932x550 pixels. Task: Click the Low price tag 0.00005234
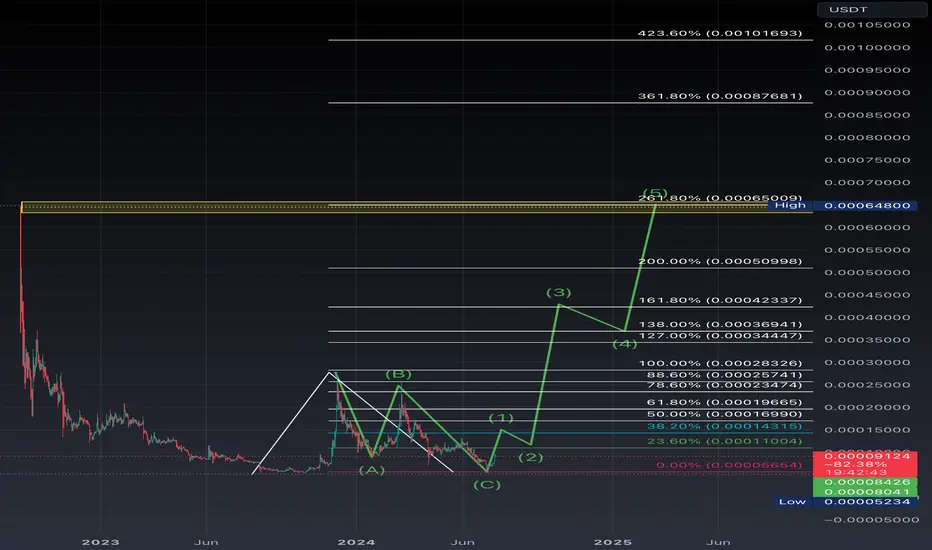pyautogui.click(x=867, y=502)
